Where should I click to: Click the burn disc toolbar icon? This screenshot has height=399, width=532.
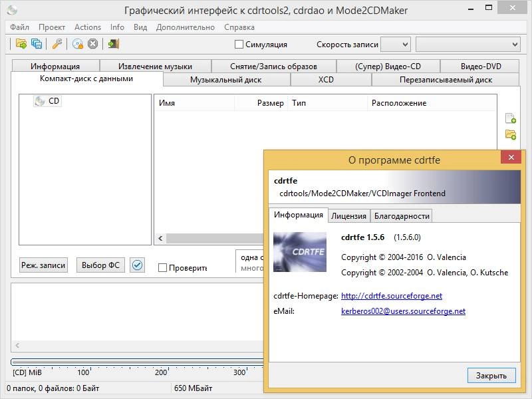pyautogui.click(x=78, y=44)
